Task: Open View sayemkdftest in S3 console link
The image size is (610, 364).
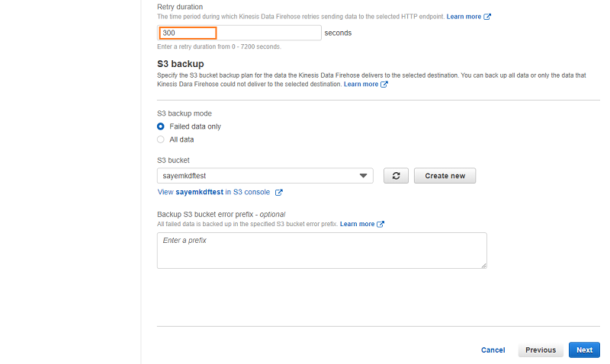Action: [213, 192]
